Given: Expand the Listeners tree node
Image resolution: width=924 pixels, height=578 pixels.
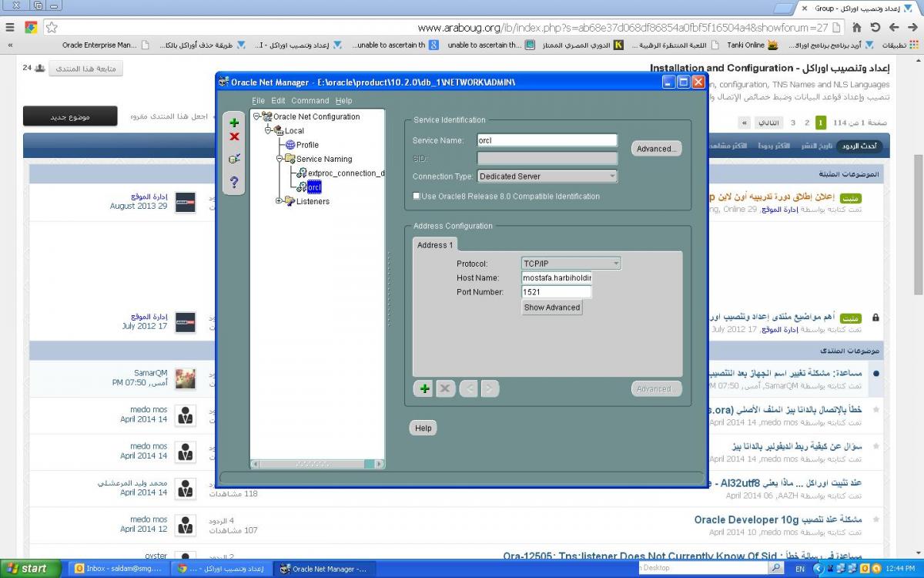Looking at the screenshot, I should [279, 201].
